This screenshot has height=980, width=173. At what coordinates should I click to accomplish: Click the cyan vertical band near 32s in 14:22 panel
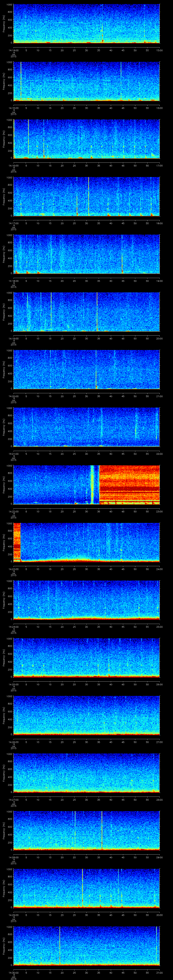click(92, 484)
